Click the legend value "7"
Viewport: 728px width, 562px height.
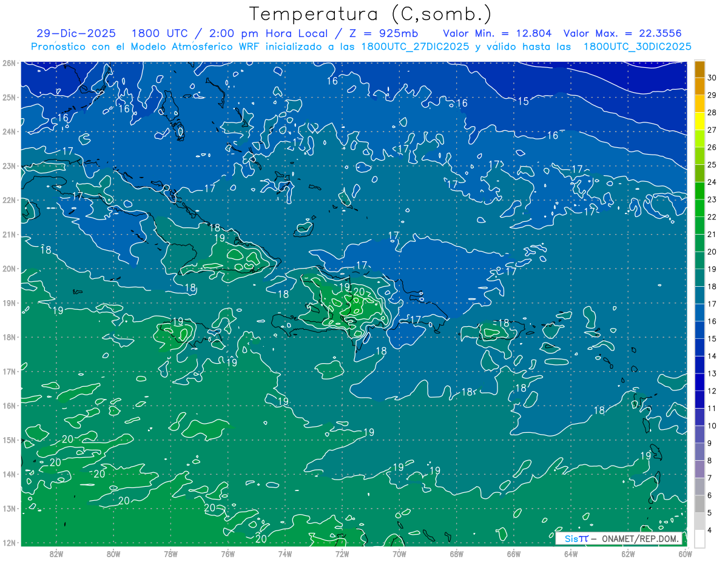pos(710,478)
